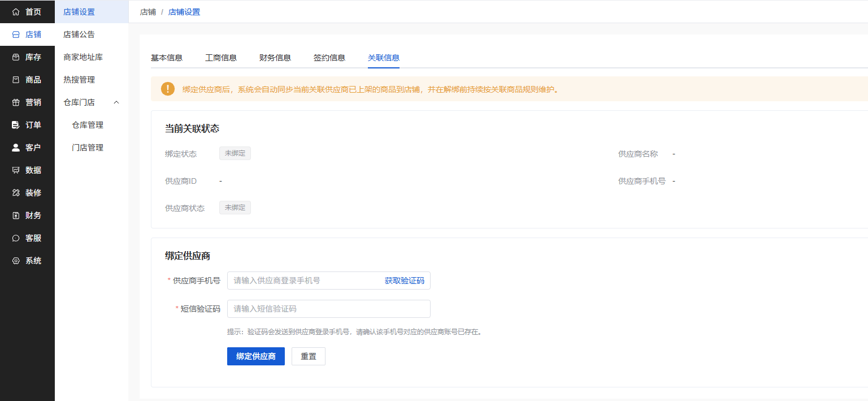Click the 商品 product icon
The width and height of the screenshot is (868, 401).
tap(16, 80)
